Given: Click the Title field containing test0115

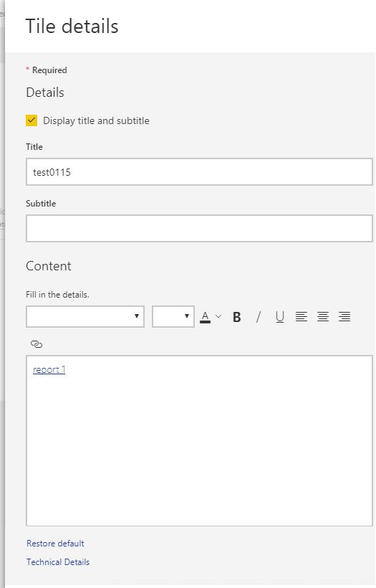Looking at the screenshot, I should coord(199,172).
